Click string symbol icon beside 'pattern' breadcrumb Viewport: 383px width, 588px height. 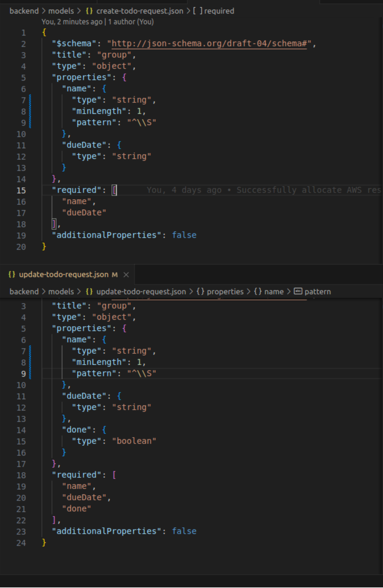(298, 291)
